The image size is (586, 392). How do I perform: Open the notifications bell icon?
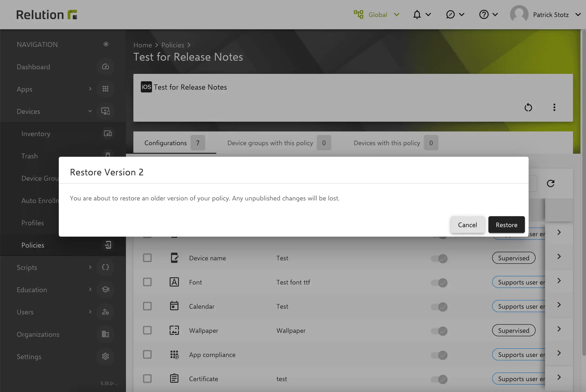[x=417, y=14]
